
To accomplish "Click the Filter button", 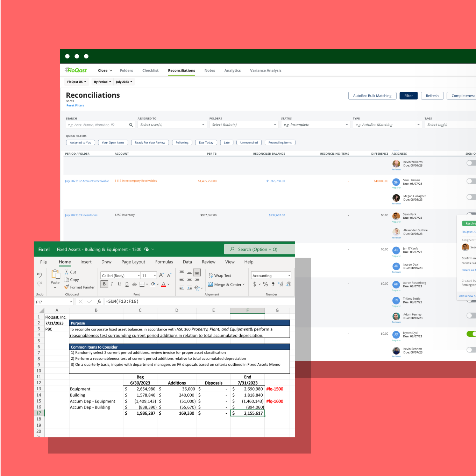I will click(408, 96).
